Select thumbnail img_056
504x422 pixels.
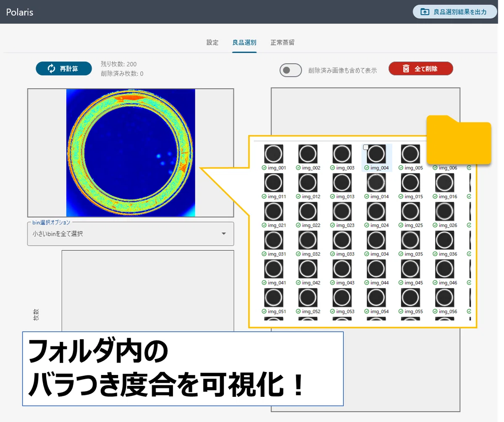[445, 297]
